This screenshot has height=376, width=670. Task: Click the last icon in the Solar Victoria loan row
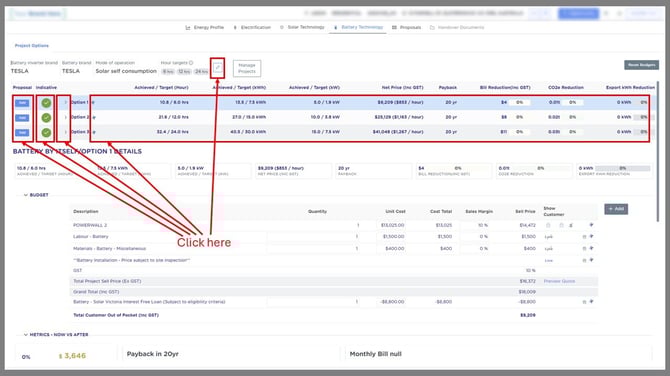(x=591, y=301)
